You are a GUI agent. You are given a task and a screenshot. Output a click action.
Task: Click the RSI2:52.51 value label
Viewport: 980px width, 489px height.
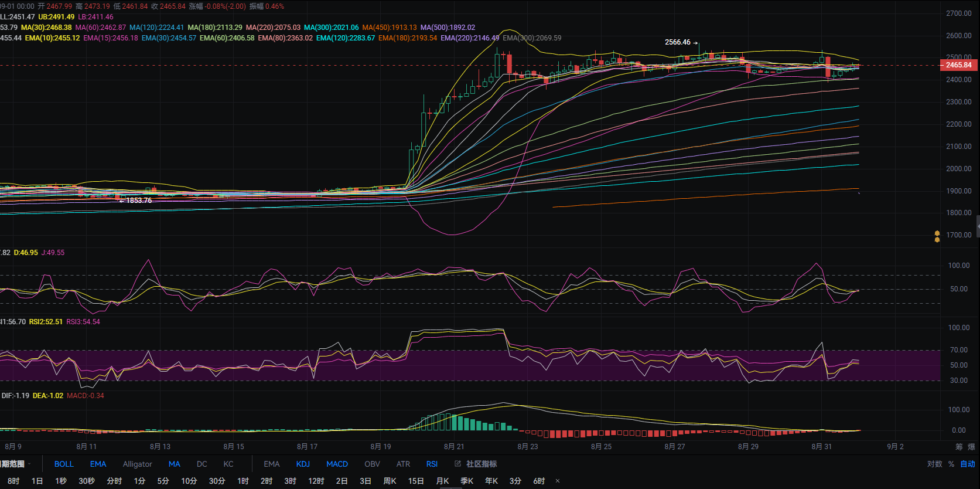(x=46, y=322)
